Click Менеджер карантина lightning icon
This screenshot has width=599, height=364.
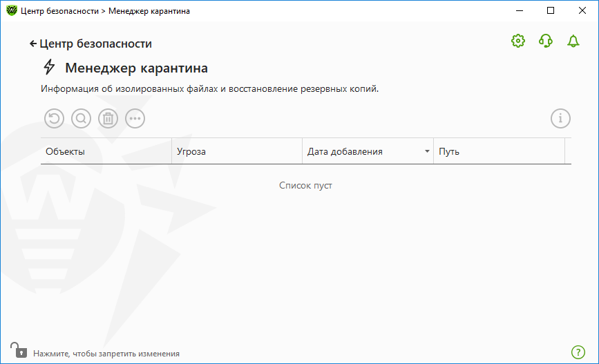click(x=49, y=67)
